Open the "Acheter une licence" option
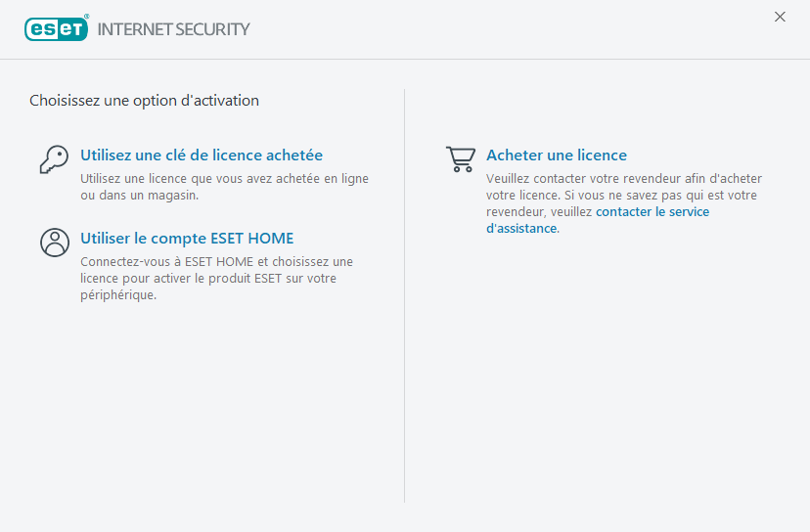This screenshot has height=532, width=810. pos(557,155)
